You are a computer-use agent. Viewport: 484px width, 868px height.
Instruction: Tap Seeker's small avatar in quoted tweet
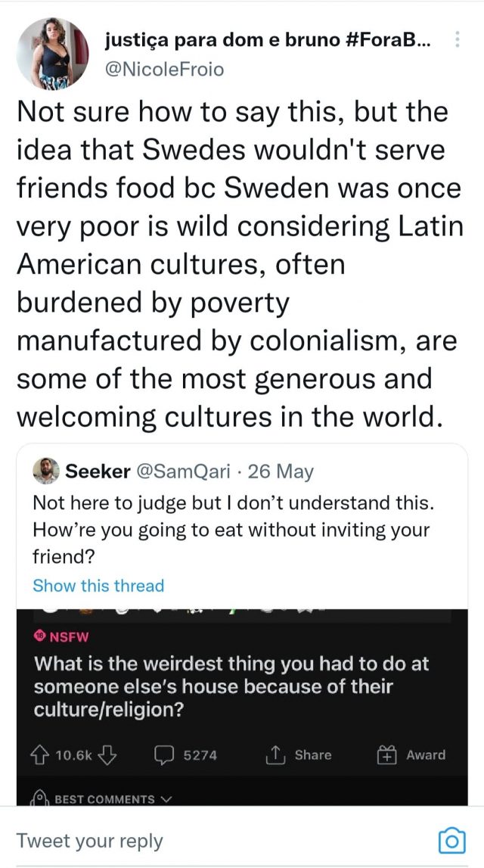[x=46, y=471]
